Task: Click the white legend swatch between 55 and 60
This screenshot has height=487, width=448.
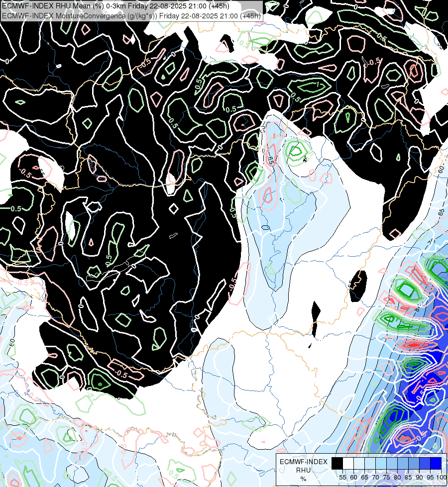Action: pyautogui.click(x=348, y=463)
